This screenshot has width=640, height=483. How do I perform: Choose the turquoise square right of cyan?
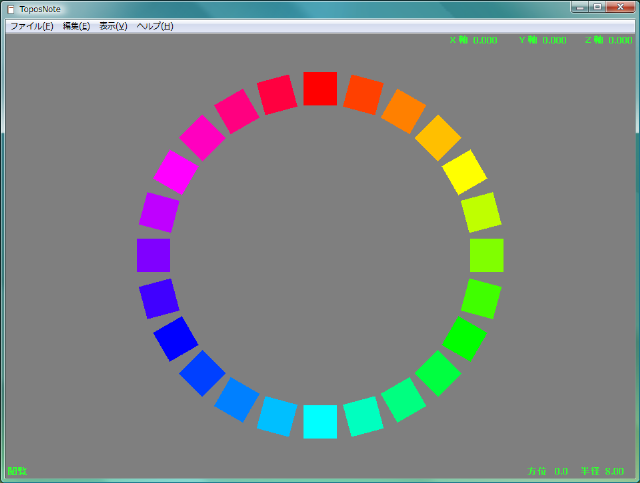pyautogui.click(x=363, y=416)
